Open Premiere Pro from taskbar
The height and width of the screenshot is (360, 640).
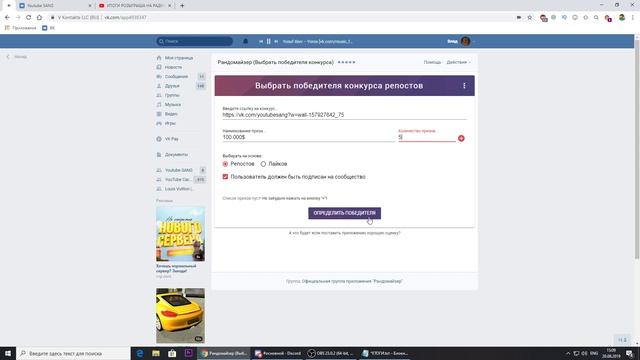point(189,353)
